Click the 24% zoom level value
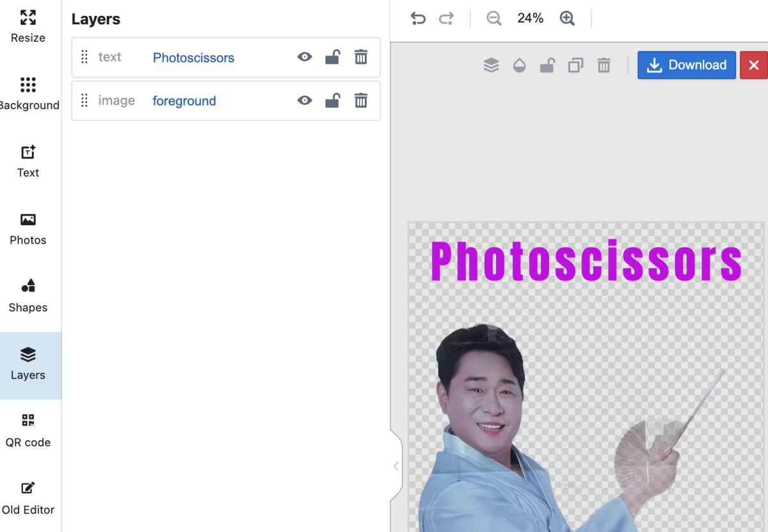The height and width of the screenshot is (532, 768). (x=531, y=19)
